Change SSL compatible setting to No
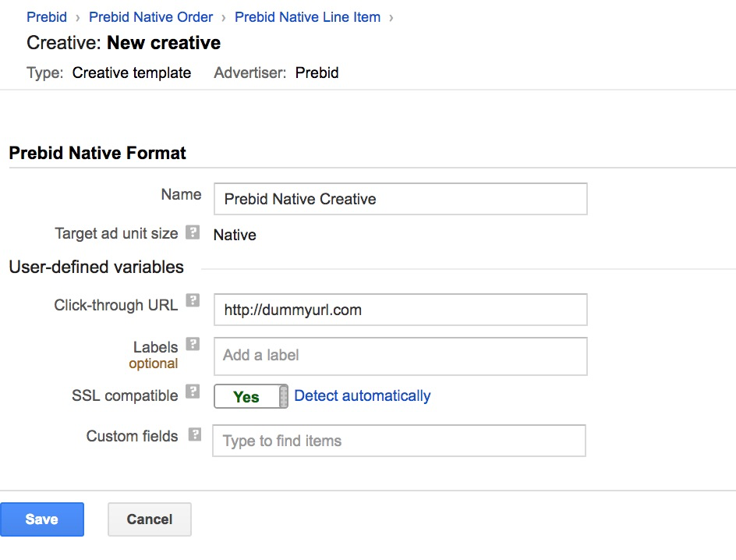Screen dimensions: 736x560 249,396
